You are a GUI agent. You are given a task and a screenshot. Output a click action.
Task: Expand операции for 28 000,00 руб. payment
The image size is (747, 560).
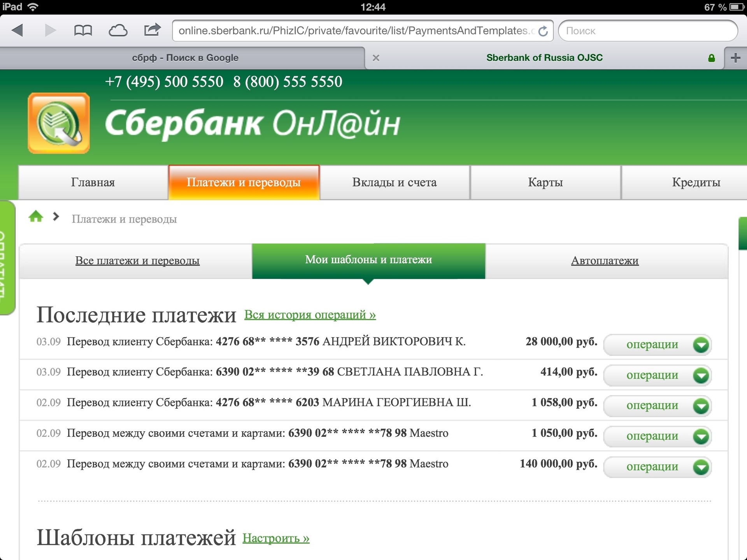point(658,345)
